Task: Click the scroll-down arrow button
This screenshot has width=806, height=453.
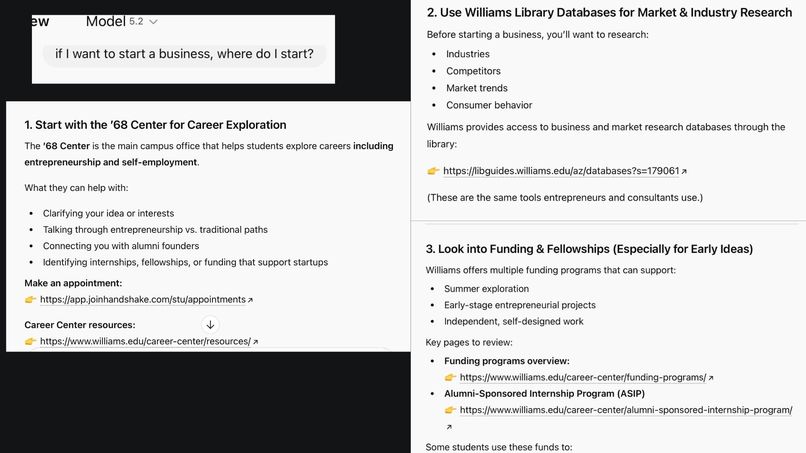Action: click(210, 325)
